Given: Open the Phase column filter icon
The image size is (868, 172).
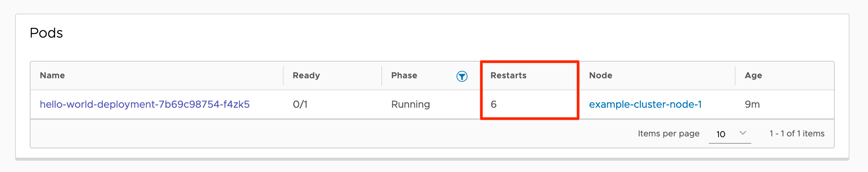Looking at the screenshot, I should (x=462, y=76).
